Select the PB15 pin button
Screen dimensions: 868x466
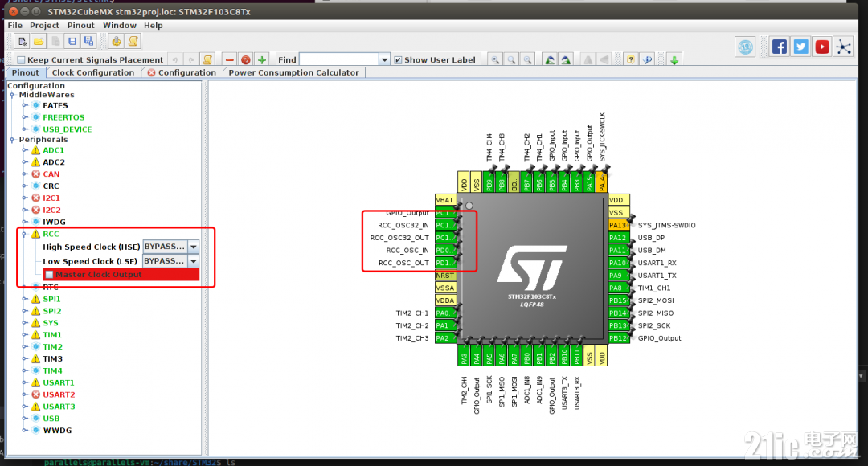[618, 300]
